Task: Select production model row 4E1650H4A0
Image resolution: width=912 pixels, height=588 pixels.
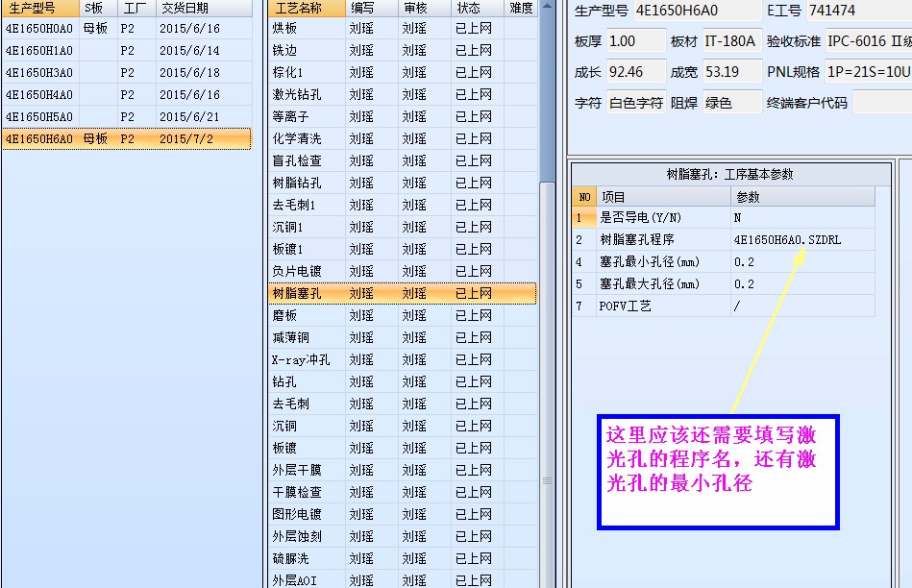Action: pos(127,95)
